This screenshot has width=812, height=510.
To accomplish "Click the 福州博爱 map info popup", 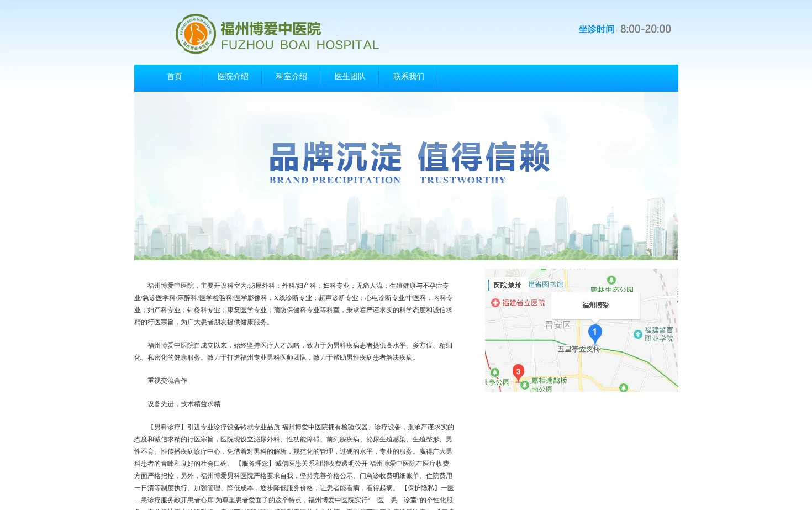I will pos(595,305).
